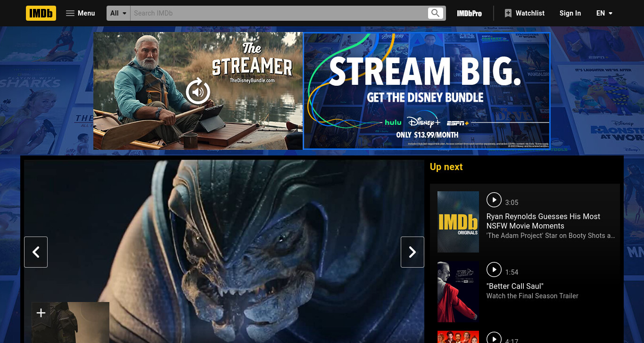Image resolution: width=644 pixels, height=343 pixels.
Task: Play the Better Call Saul trailer
Action: point(494,269)
